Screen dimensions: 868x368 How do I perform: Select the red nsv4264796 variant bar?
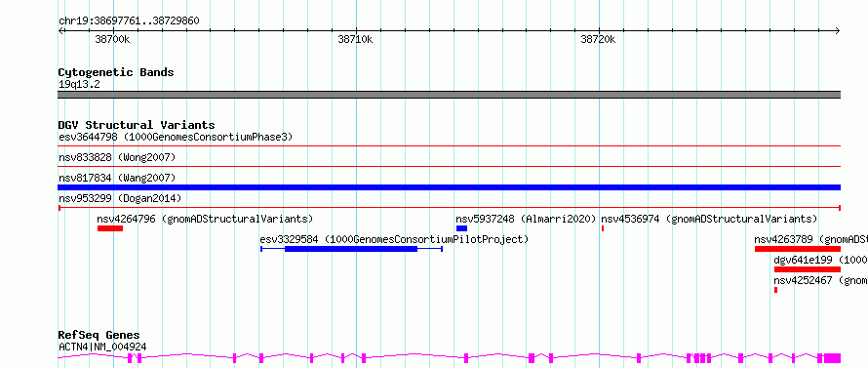pyautogui.click(x=109, y=228)
